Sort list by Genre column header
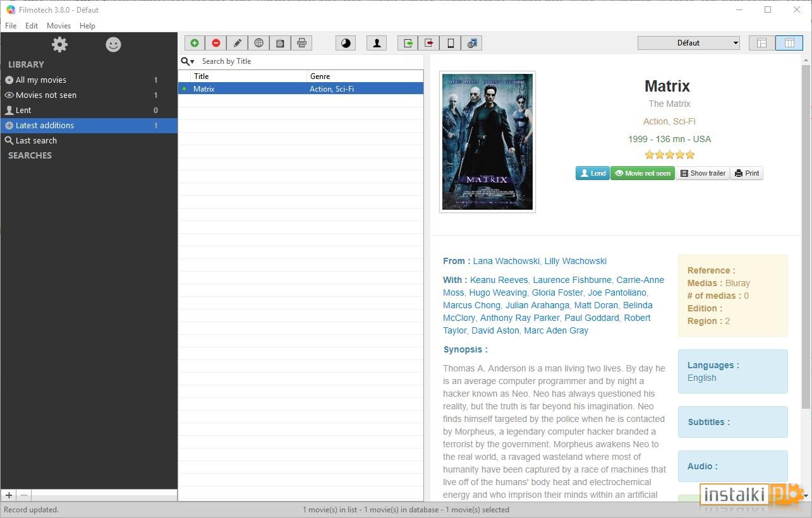Viewport: 812px width, 518px height. [x=365, y=76]
